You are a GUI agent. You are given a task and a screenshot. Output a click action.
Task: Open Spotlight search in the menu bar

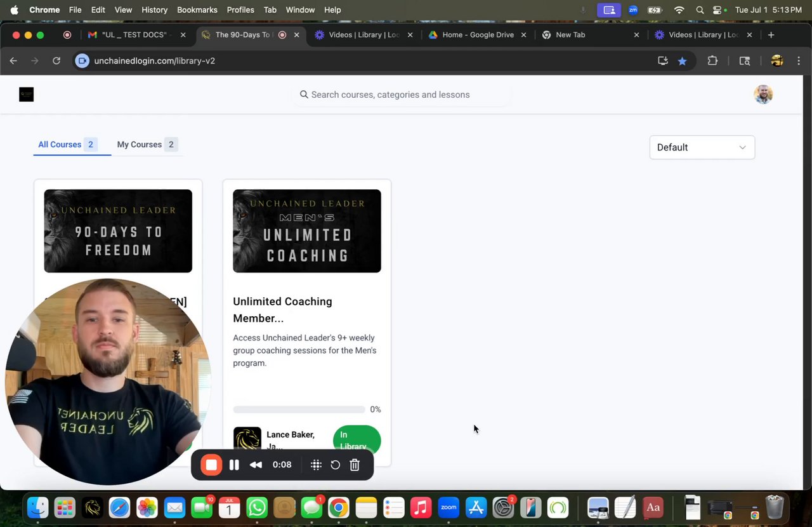(x=700, y=10)
